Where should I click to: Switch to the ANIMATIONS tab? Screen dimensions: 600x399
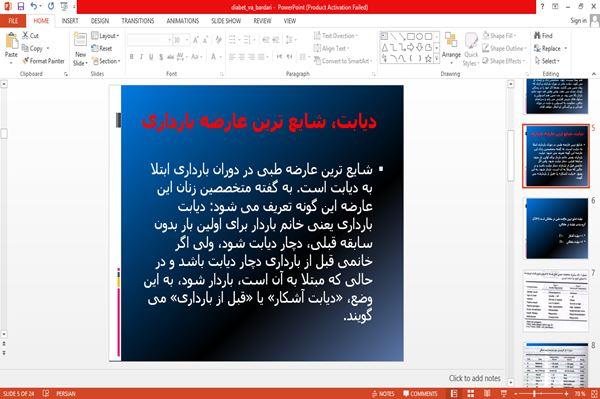click(183, 21)
